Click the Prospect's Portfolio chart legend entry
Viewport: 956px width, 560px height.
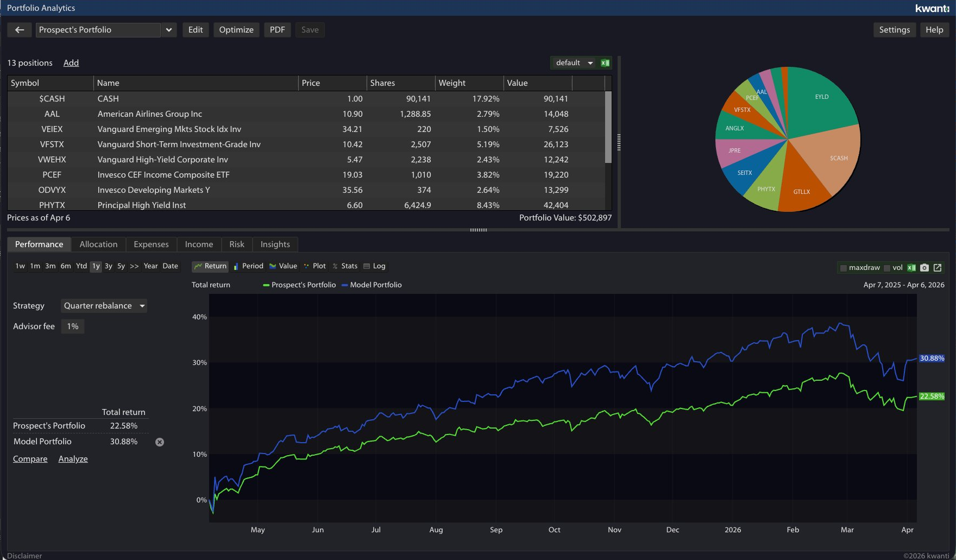coord(299,285)
